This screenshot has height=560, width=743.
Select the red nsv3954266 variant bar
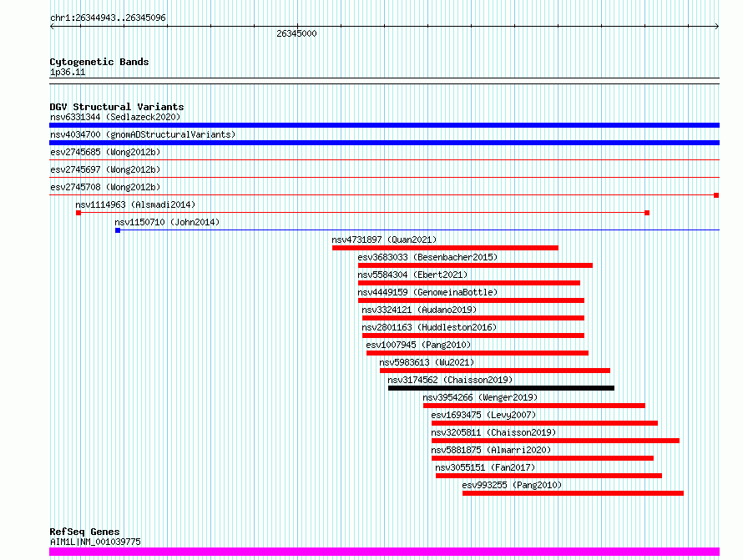tap(534, 406)
